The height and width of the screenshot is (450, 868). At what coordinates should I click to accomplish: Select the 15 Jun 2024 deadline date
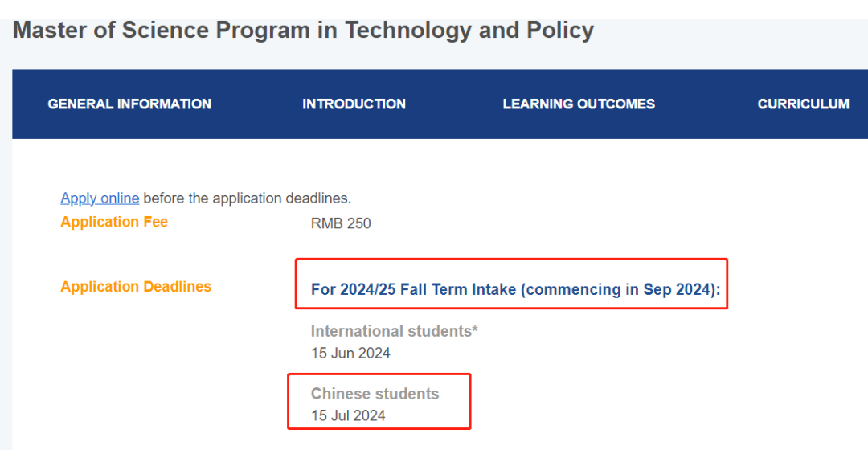(350, 353)
